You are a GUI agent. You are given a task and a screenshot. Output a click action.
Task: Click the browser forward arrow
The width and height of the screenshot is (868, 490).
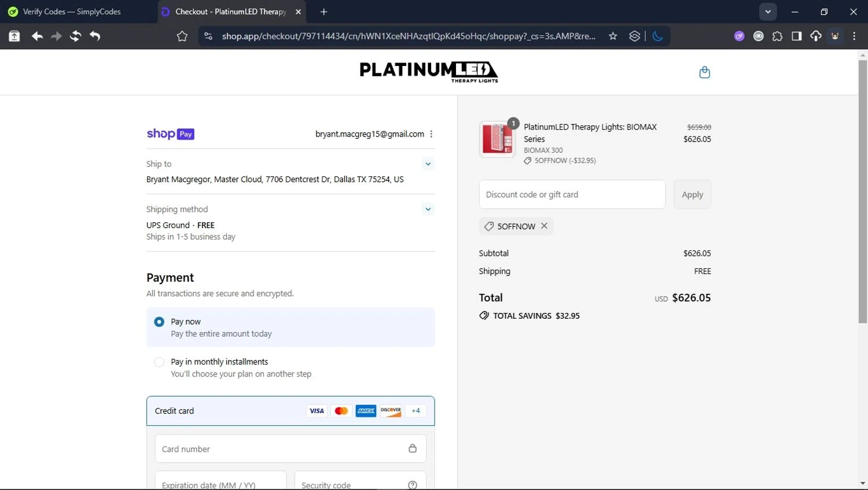56,36
